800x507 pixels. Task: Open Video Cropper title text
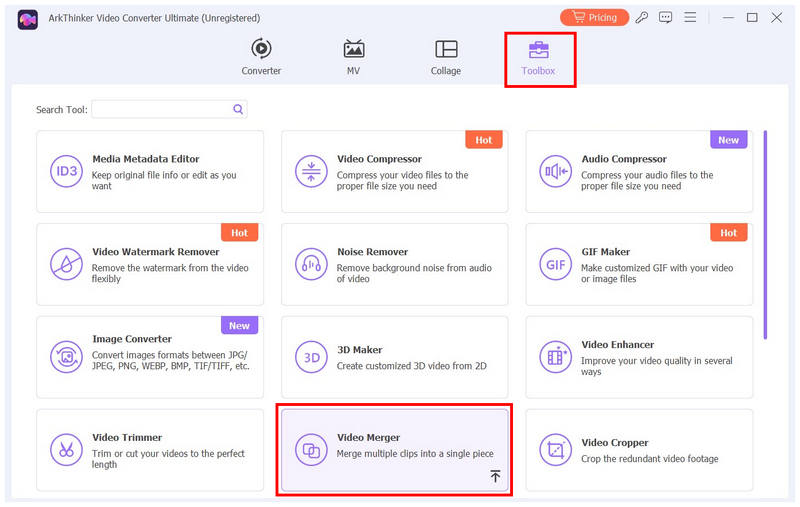pos(615,443)
